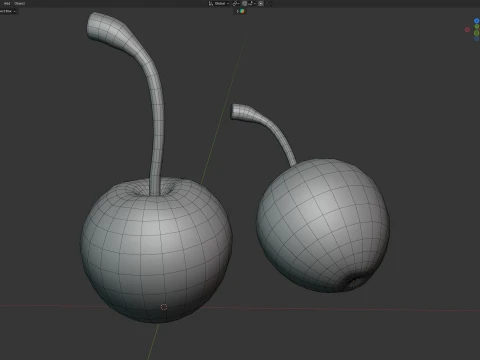Open the Object menu in viewport header
This screenshot has height=360, width=480.
point(20,3)
